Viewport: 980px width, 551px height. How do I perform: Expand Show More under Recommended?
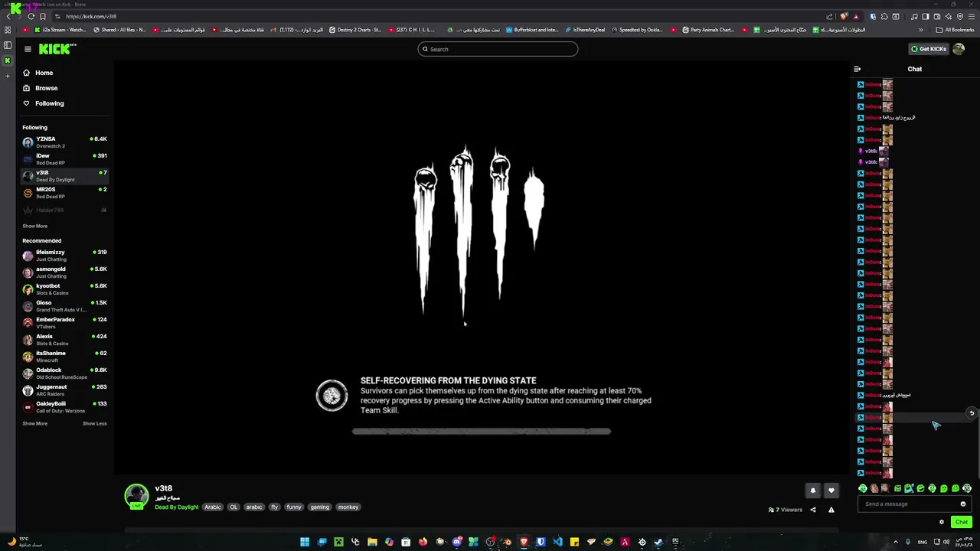coord(34,423)
